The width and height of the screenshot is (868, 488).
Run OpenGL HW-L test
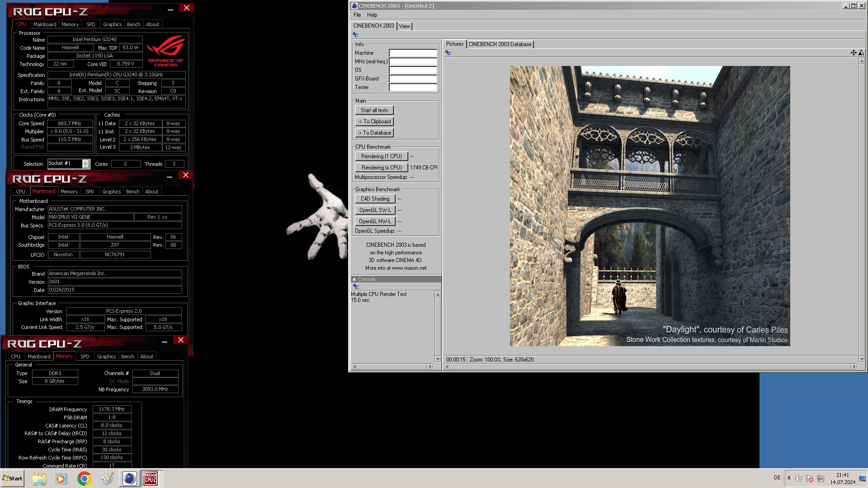(375, 221)
